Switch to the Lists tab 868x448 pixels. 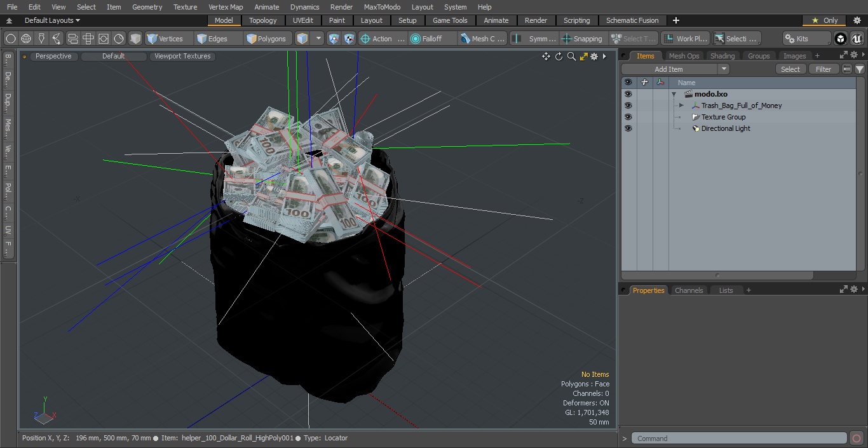[x=726, y=290]
